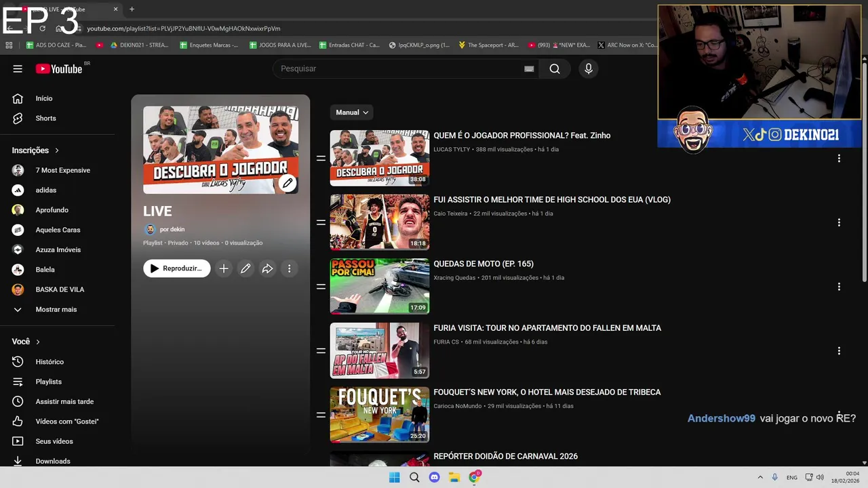Open Xracing Quedas channel link
868x488 pixels.
coord(454,278)
